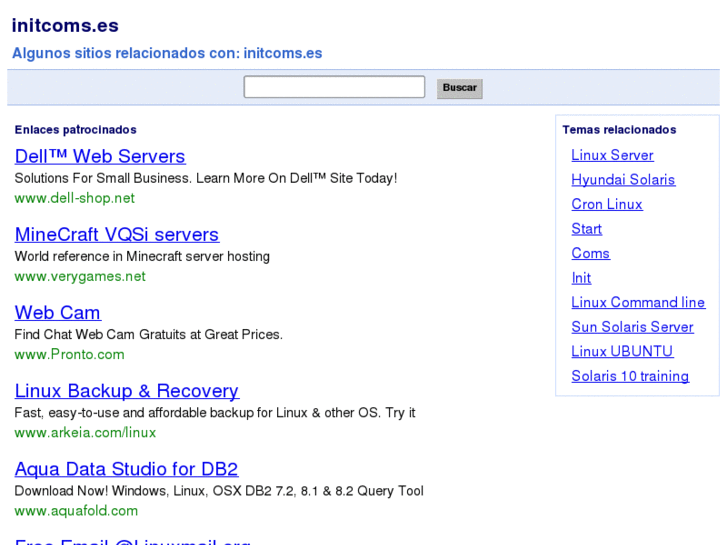
Task: Select the Start related topic
Action: (x=587, y=229)
